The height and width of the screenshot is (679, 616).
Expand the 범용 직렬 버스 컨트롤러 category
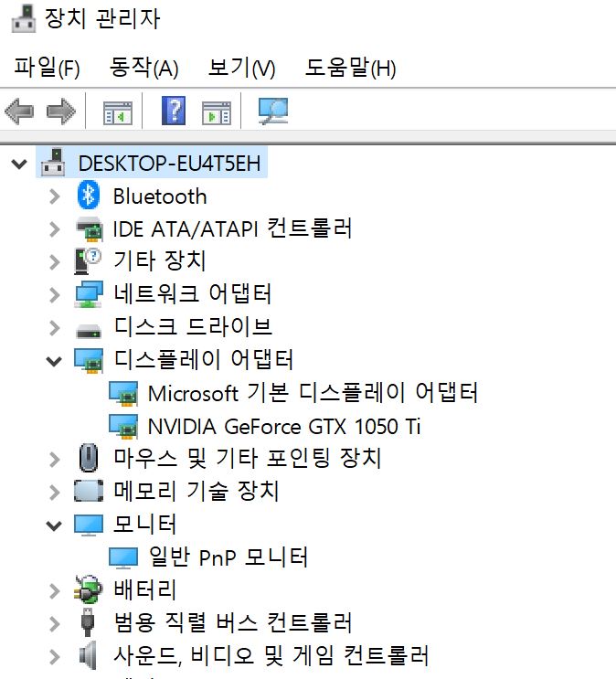pyautogui.click(x=55, y=624)
